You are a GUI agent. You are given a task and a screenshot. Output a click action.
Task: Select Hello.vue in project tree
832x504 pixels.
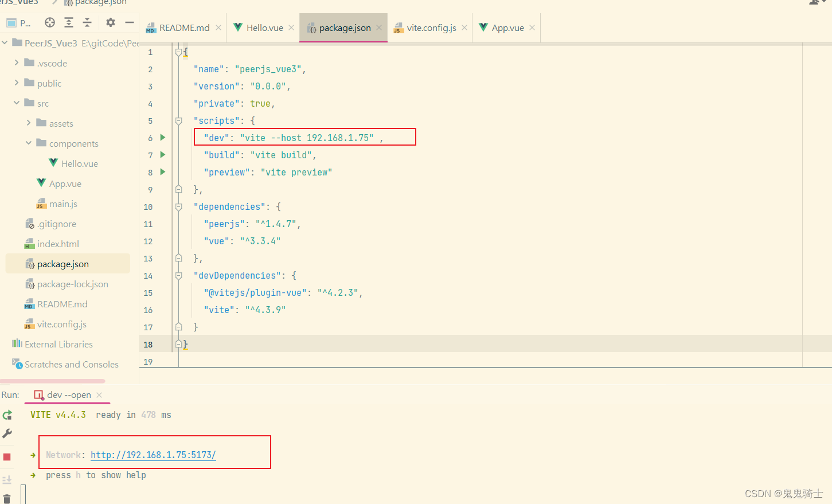coord(73,163)
